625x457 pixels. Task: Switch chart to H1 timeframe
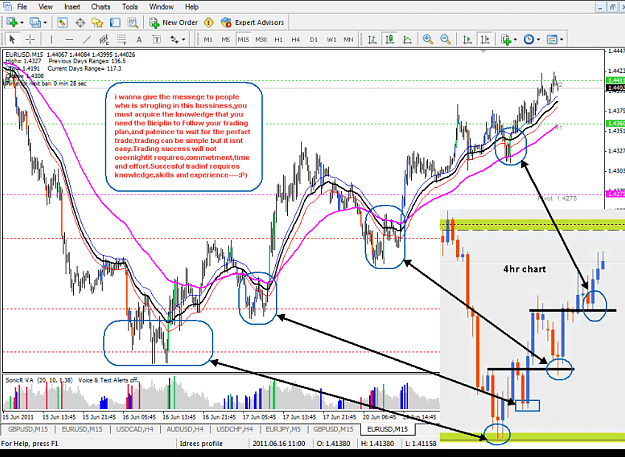[279, 39]
